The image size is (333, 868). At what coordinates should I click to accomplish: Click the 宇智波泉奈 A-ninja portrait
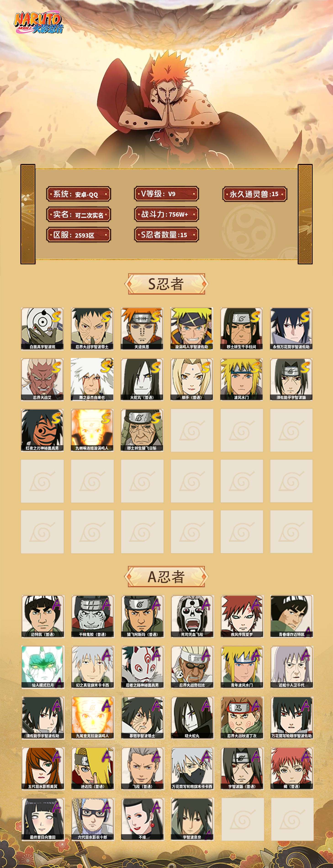coord(192,819)
